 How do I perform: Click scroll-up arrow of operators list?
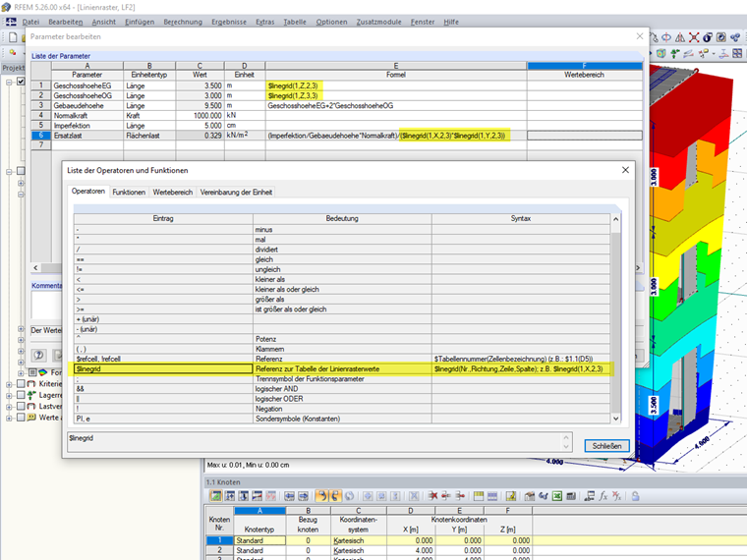click(x=616, y=219)
